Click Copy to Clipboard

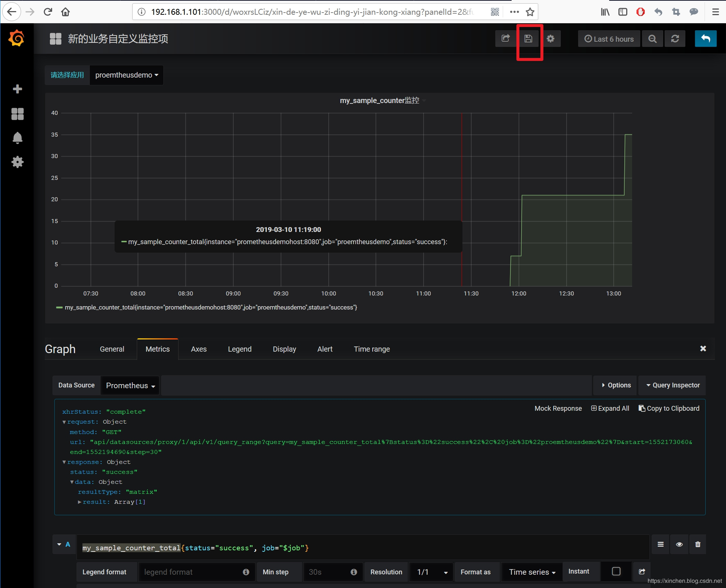pos(669,408)
